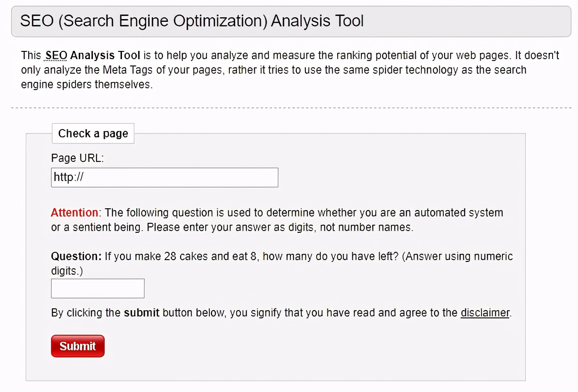This screenshot has width=578, height=392.
Task: Click the dashed horizontal divider line
Action: click(291, 108)
